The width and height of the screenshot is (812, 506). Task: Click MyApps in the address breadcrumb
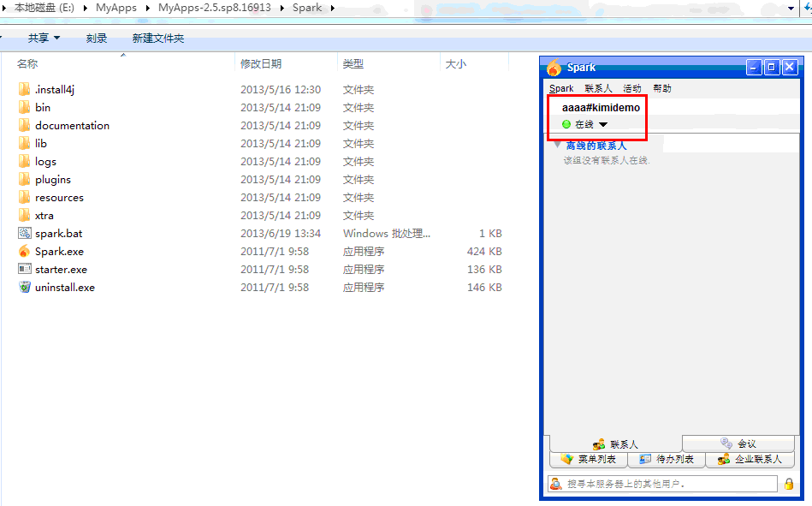point(116,8)
